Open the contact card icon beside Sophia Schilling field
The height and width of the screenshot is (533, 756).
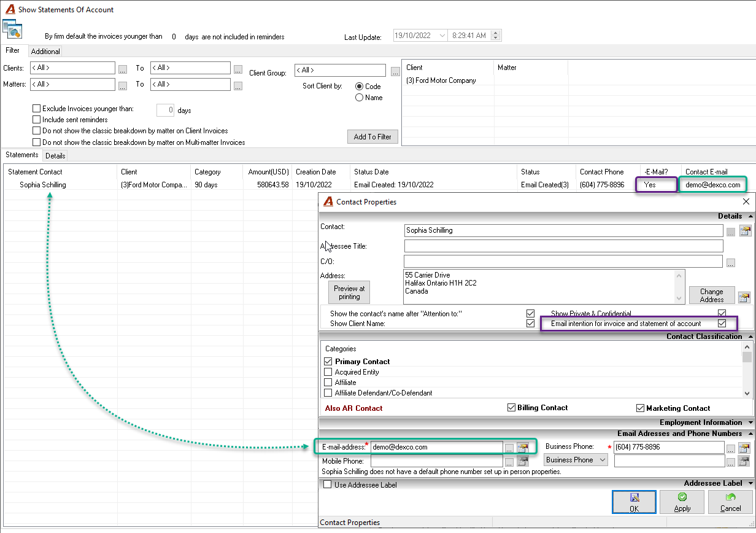pos(745,231)
